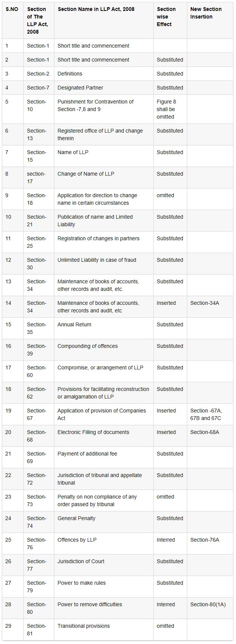Select the "General Penalty" cell

click(76, 518)
